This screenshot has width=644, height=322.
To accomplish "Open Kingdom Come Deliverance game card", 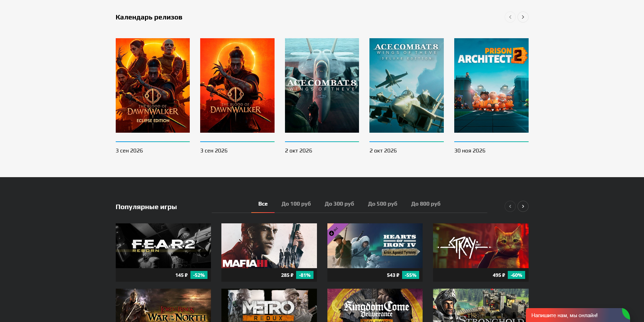I will click(375, 305).
